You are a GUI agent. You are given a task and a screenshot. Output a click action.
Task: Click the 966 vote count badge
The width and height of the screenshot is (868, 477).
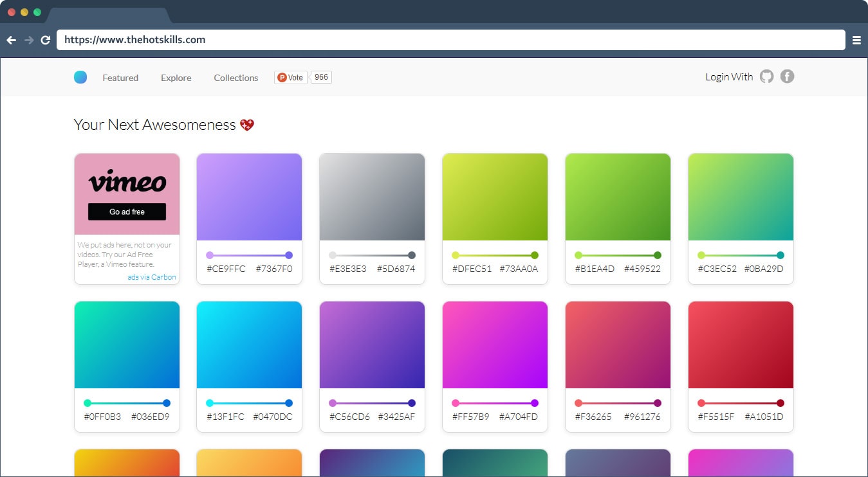coord(321,77)
